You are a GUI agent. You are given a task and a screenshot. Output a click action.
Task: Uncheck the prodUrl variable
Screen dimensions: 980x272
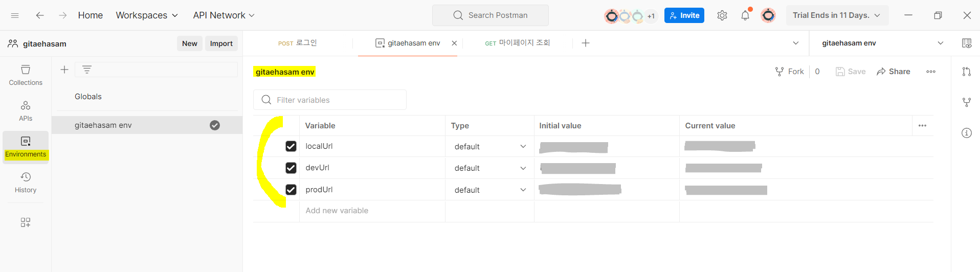pyautogui.click(x=291, y=190)
